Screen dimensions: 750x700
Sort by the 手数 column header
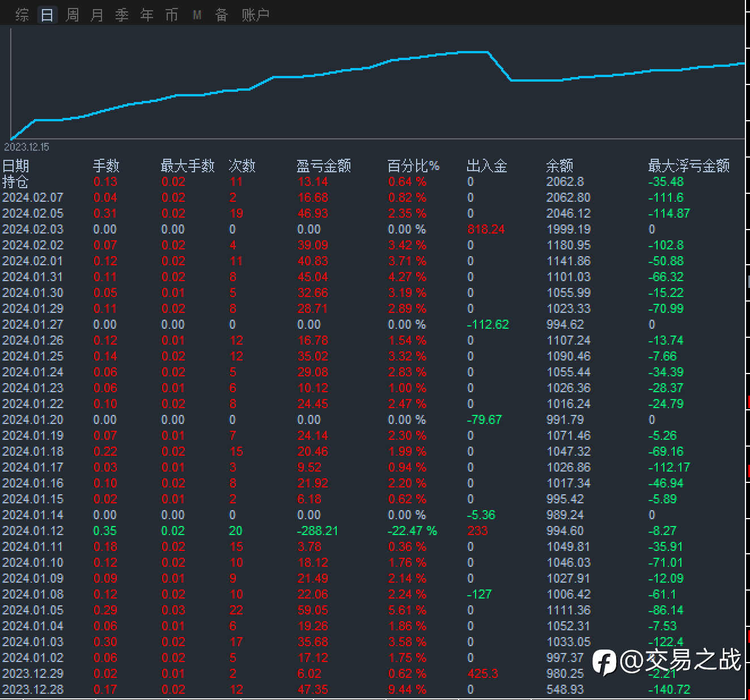pyautogui.click(x=106, y=166)
